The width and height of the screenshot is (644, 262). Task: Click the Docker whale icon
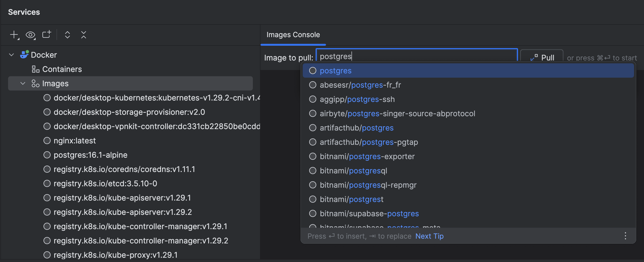[x=24, y=55]
